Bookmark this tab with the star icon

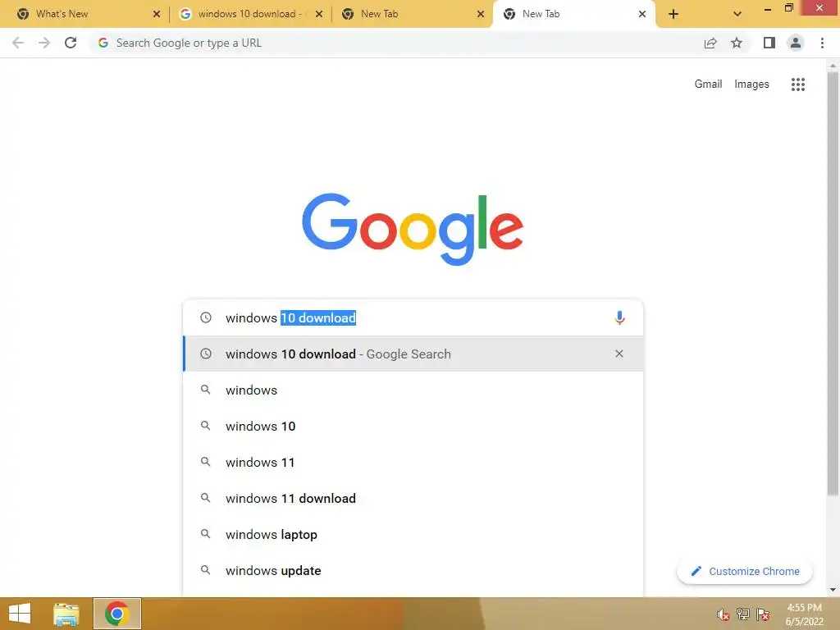(737, 43)
